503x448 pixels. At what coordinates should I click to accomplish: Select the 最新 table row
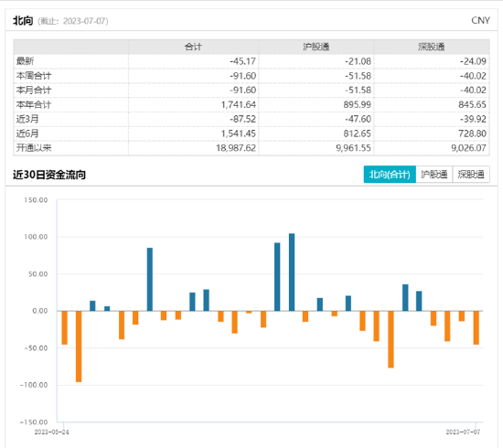(251, 61)
